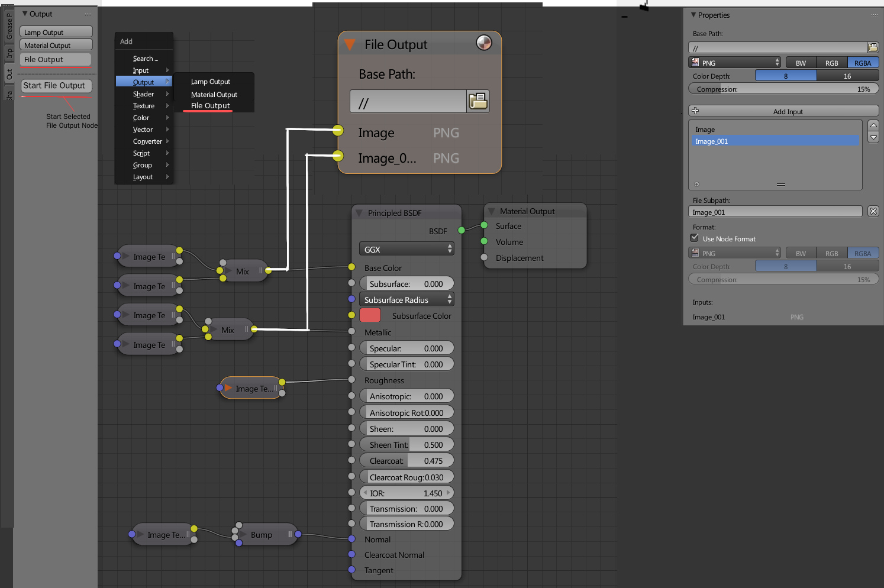This screenshot has height=588, width=884.
Task: Click the Surface socket on Material Output node
Action: coord(484,225)
